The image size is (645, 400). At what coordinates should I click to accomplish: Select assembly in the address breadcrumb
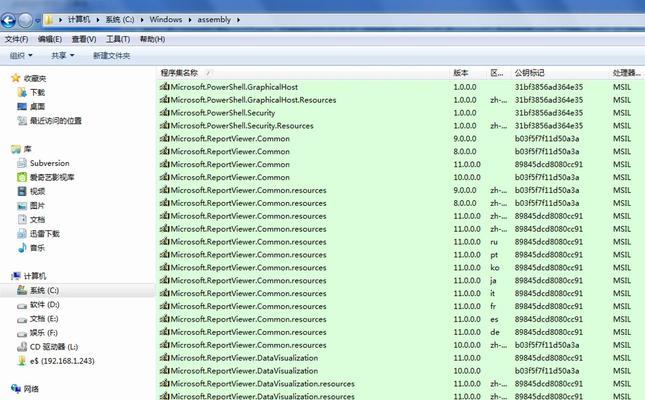[x=214, y=19]
